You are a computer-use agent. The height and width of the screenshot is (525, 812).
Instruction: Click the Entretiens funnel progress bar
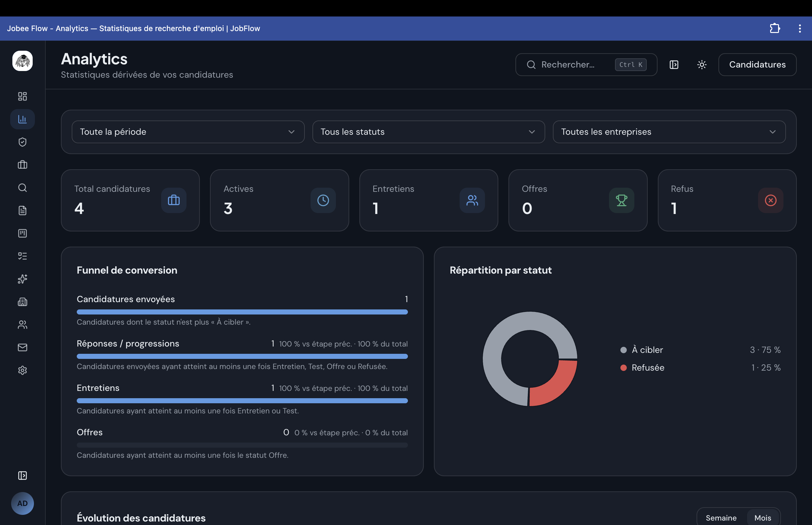click(242, 401)
